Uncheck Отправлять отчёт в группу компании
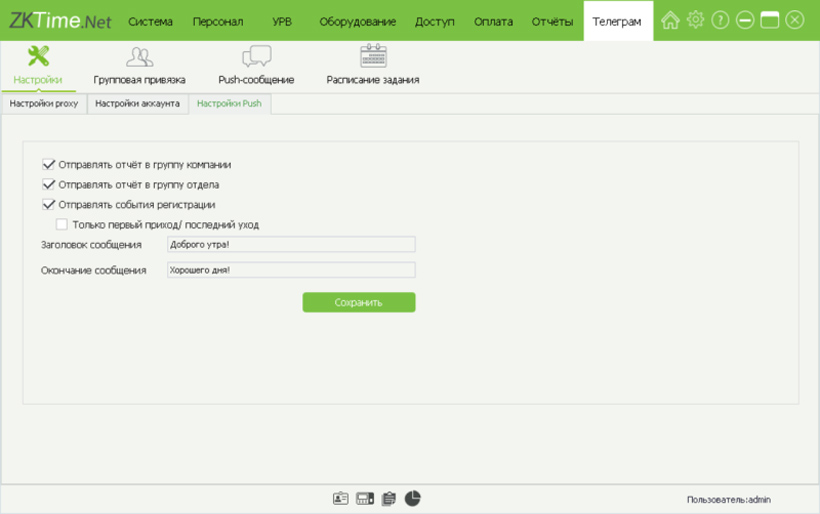 pos(48,164)
